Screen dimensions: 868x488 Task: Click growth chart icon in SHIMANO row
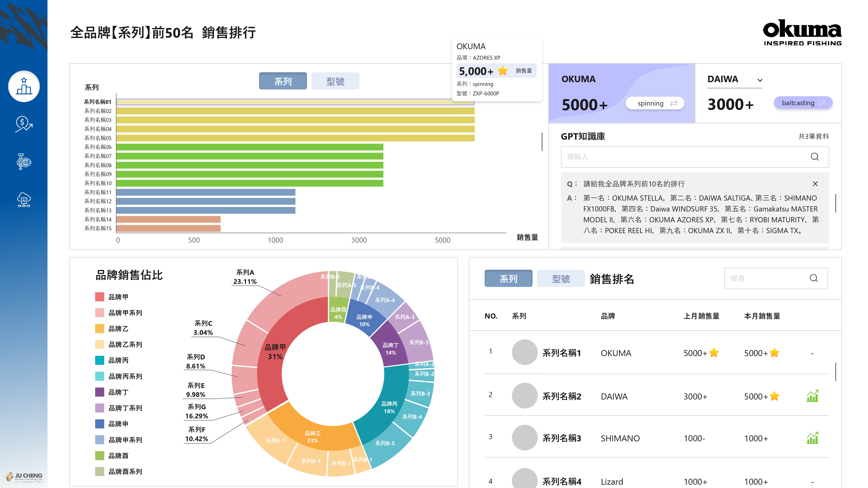point(812,438)
